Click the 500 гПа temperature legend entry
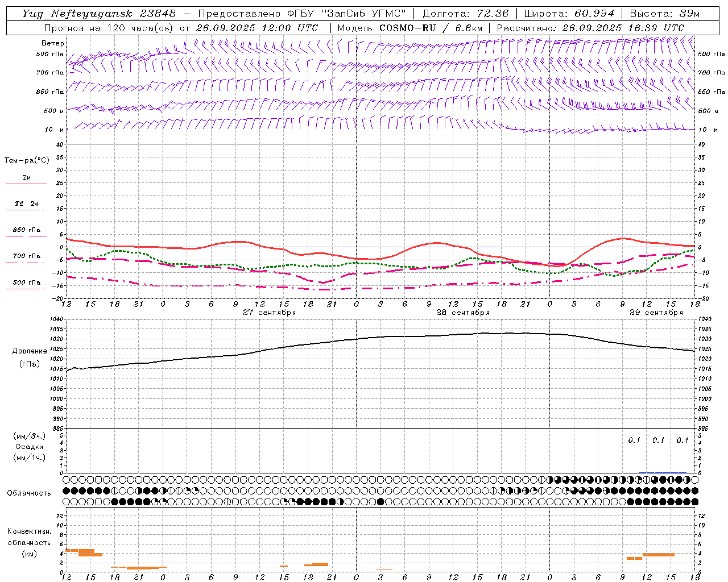This screenshot has width=728, height=582. pyautogui.click(x=27, y=282)
